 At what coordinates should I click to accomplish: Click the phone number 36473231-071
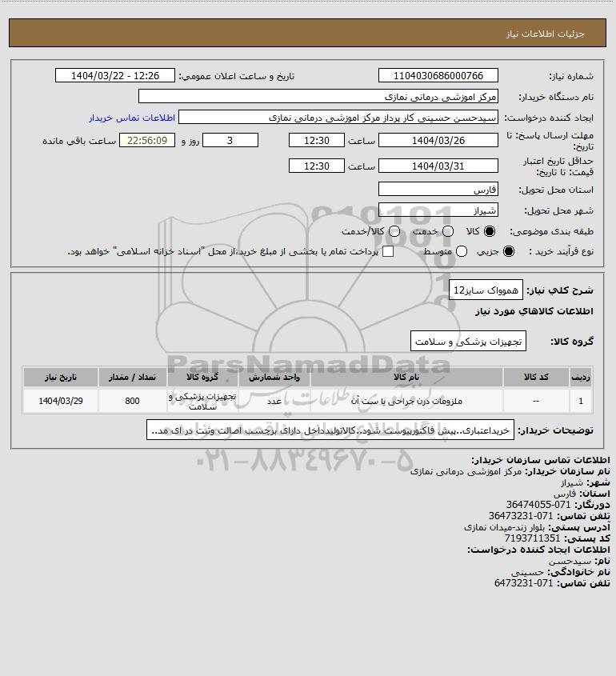click(521, 516)
